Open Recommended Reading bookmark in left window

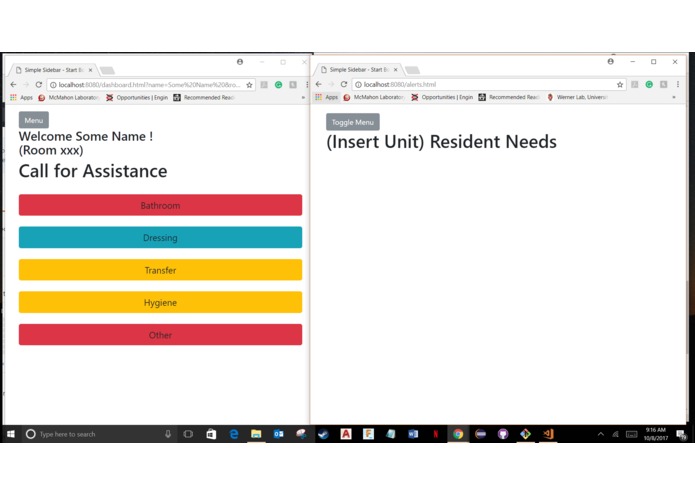tap(204, 97)
